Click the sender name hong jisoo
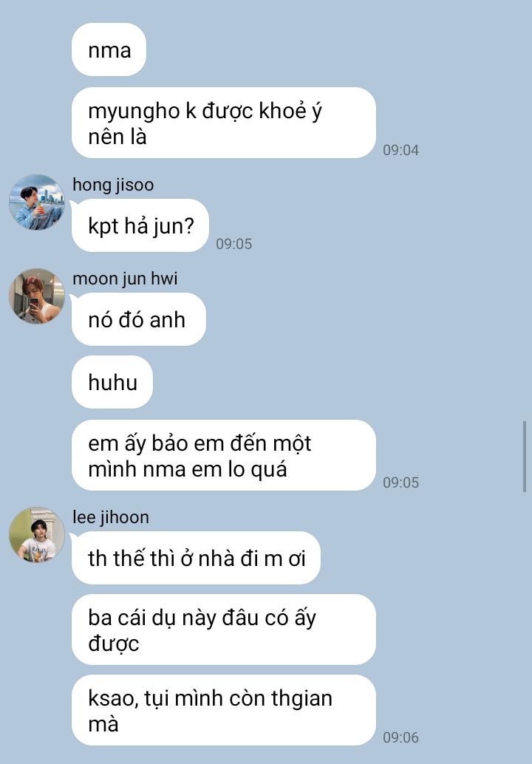This screenshot has width=532, height=764. pyautogui.click(x=113, y=185)
